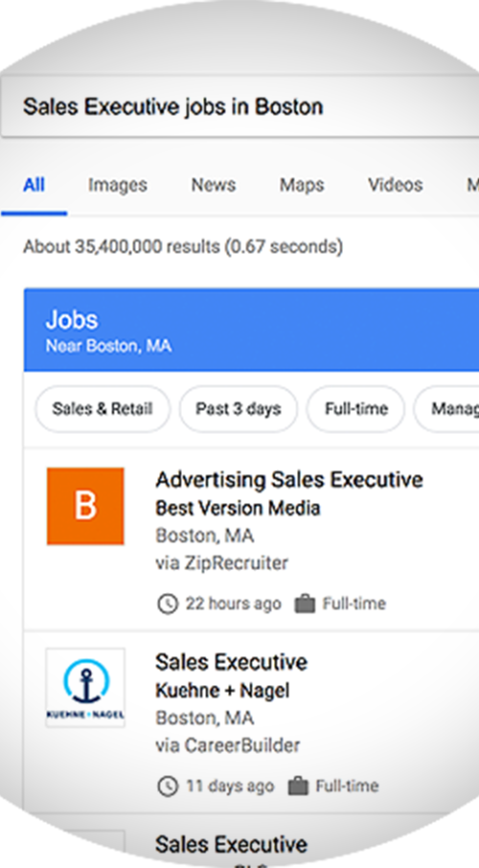The width and height of the screenshot is (479, 868).
Task: Click the briefcase icon in Kuehne + Nagel listing
Action: 298,785
